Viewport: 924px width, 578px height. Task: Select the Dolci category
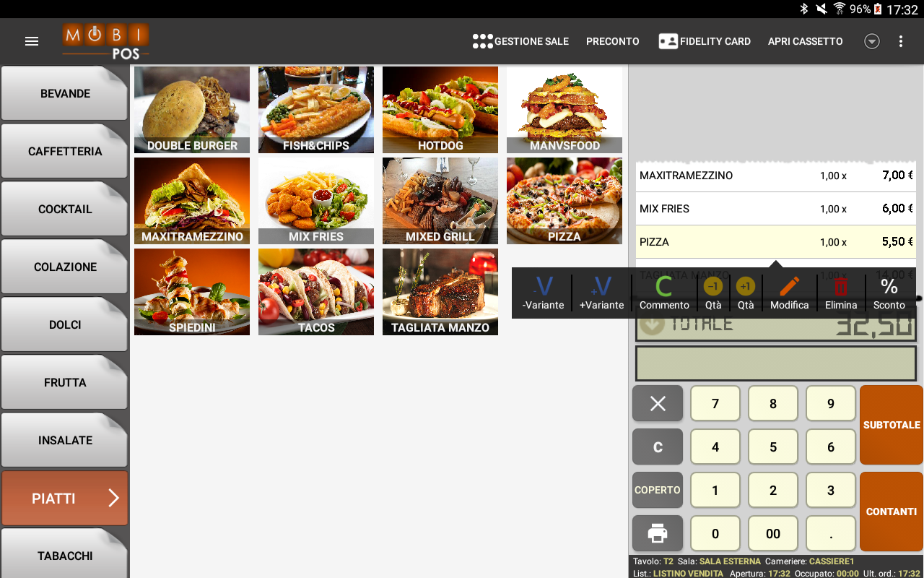[x=64, y=324]
